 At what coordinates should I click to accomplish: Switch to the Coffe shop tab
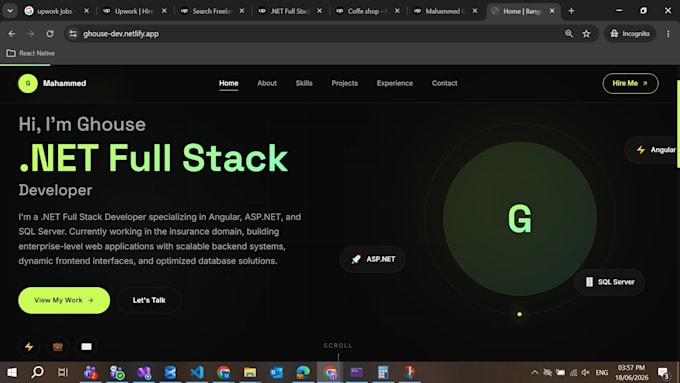click(x=367, y=11)
